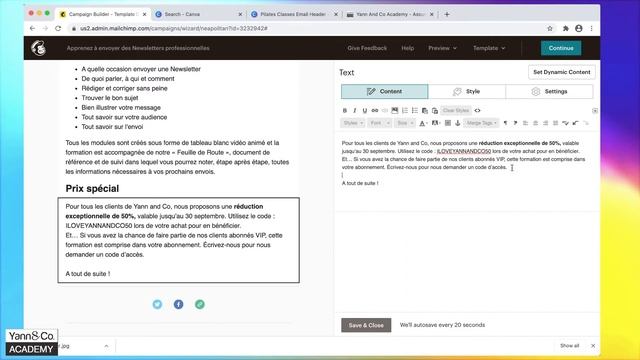Select the Pilates Classes Email Header tab
This screenshot has height=360, width=640.
[x=293, y=14]
